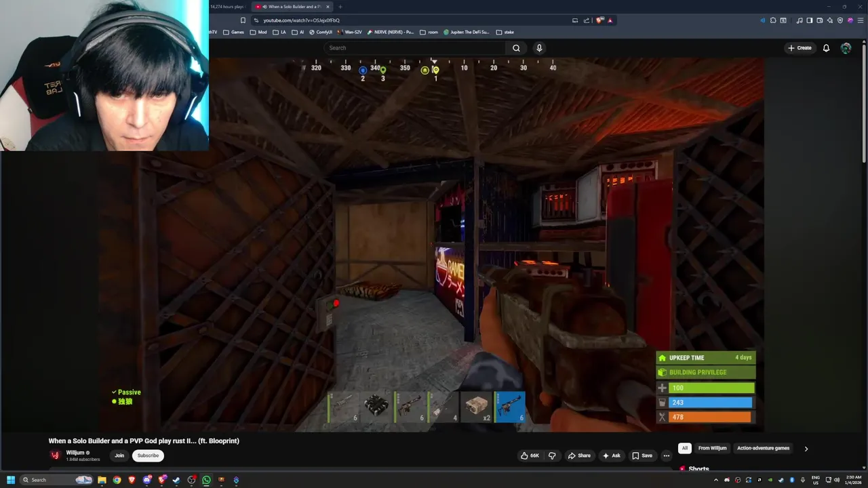The image size is (868, 488).
Task: Click the video title text
Action: point(144,441)
